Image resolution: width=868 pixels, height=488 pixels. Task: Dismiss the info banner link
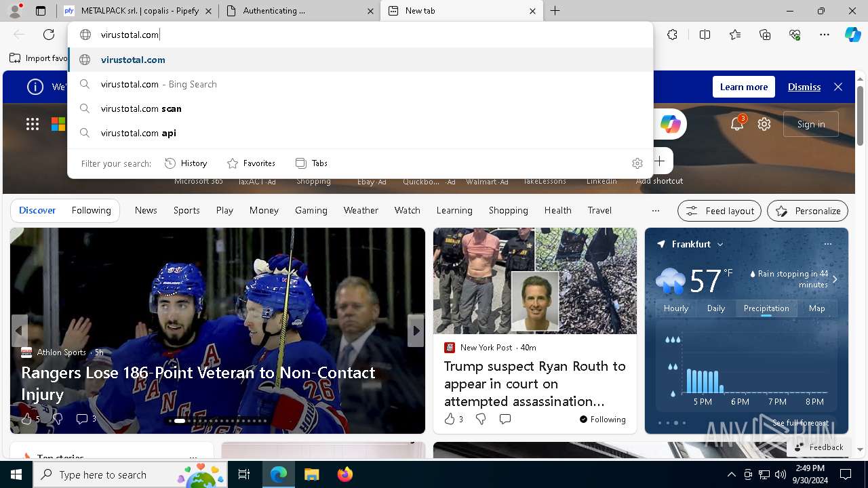(804, 87)
